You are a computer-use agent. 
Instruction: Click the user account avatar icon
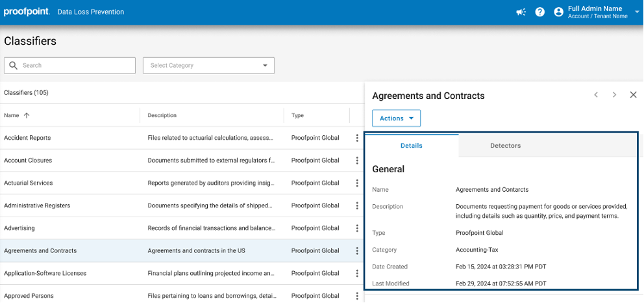pyautogui.click(x=558, y=12)
